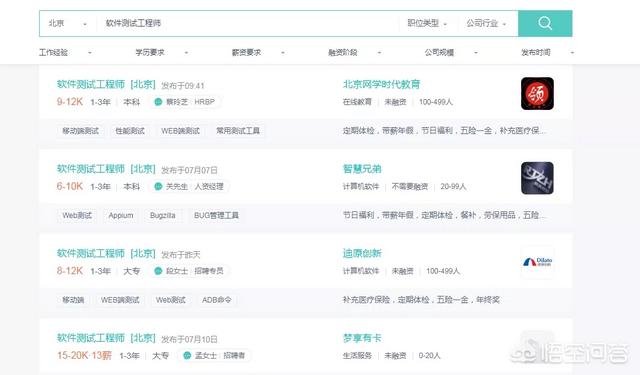Click the 15-20K·13薪 salary text
Image resolution: width=640 pixels, height=375 pixels.
click(84, 355)
